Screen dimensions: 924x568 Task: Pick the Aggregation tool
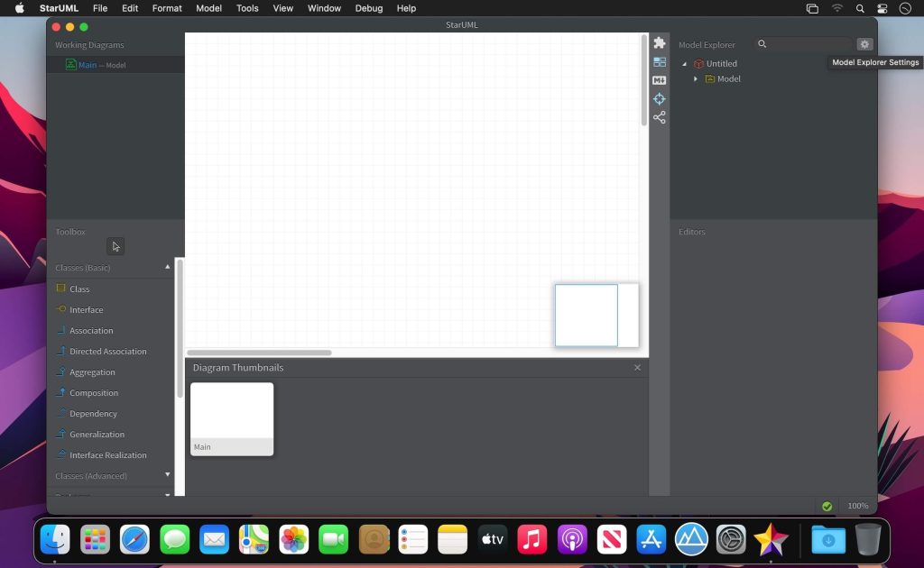(92, 372)
